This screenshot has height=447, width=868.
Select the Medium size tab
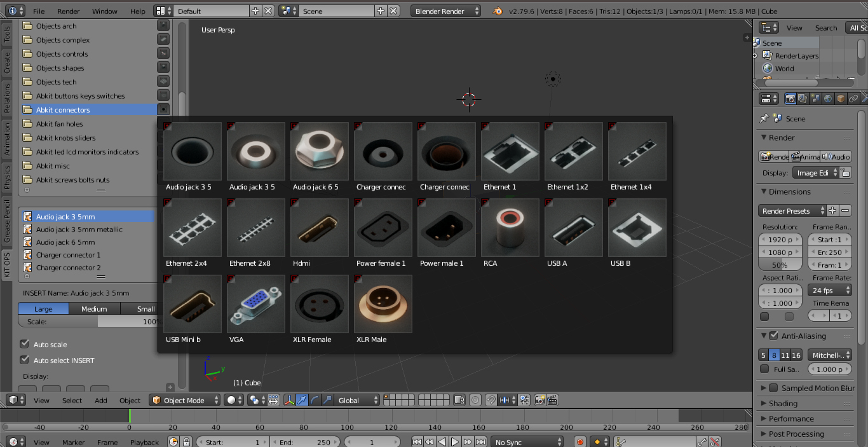click(94, 308)
